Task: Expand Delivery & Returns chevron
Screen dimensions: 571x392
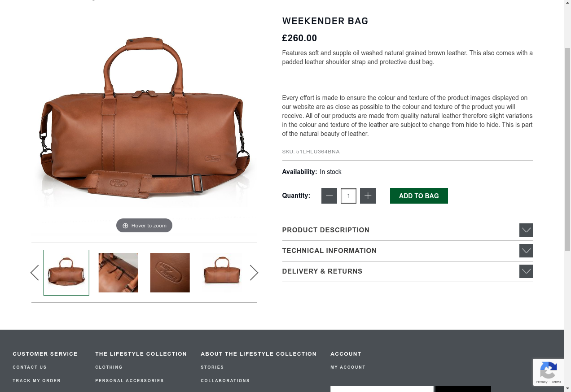Action: 526,271
